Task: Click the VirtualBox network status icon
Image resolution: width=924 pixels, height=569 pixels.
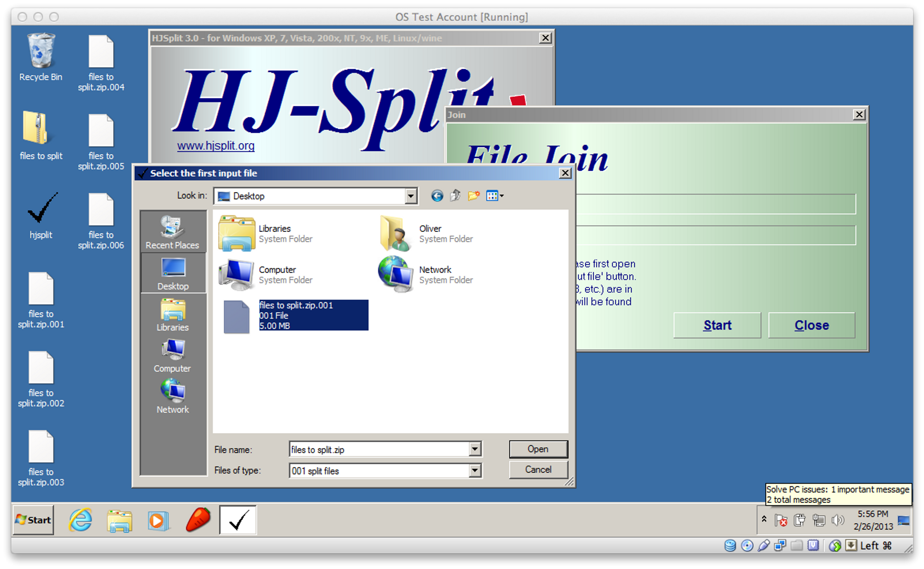Action: [x=780, y=545]
